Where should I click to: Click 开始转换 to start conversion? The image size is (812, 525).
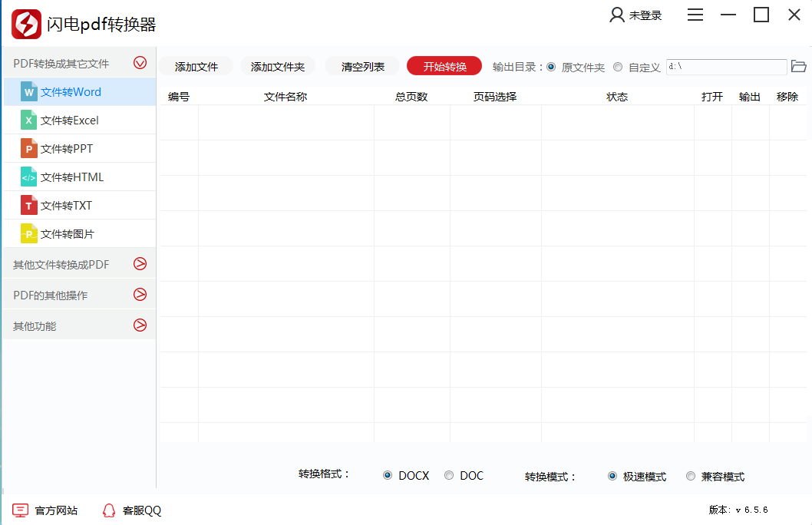444,66
